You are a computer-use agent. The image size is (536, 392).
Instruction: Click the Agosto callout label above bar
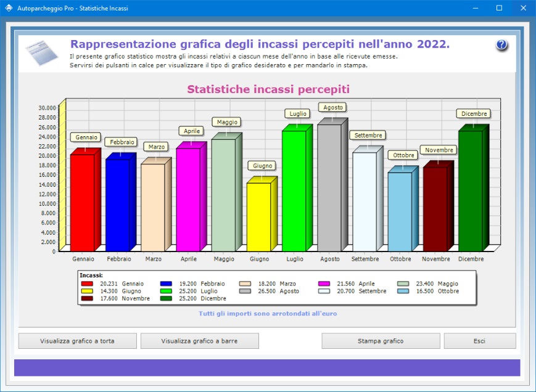click(x=333, y=108)
